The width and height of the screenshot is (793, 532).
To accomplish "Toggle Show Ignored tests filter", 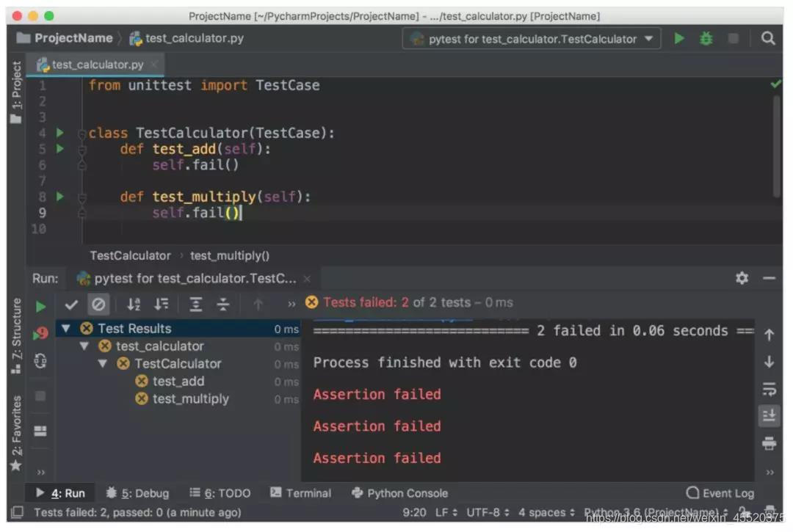I will tap(98, 304).
